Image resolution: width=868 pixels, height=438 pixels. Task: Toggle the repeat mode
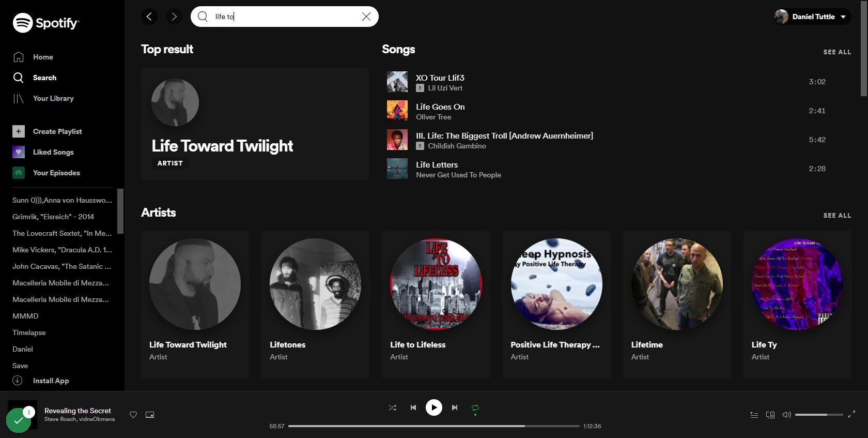475,407
